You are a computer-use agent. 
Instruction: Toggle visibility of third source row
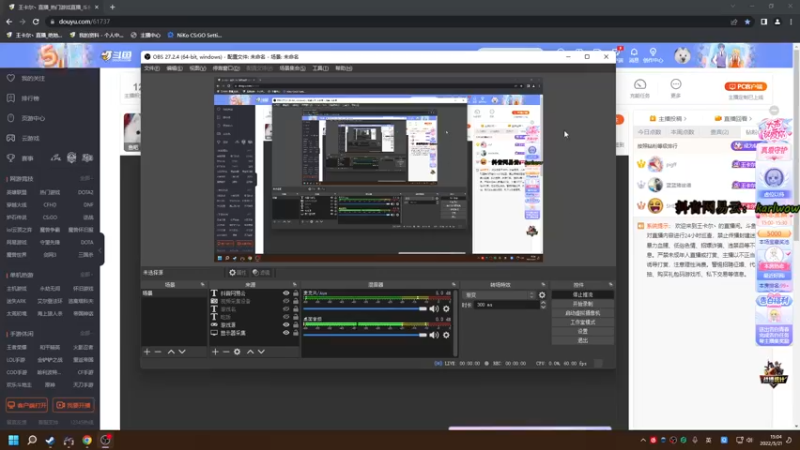pyautogui.click(x=286, y=309)
